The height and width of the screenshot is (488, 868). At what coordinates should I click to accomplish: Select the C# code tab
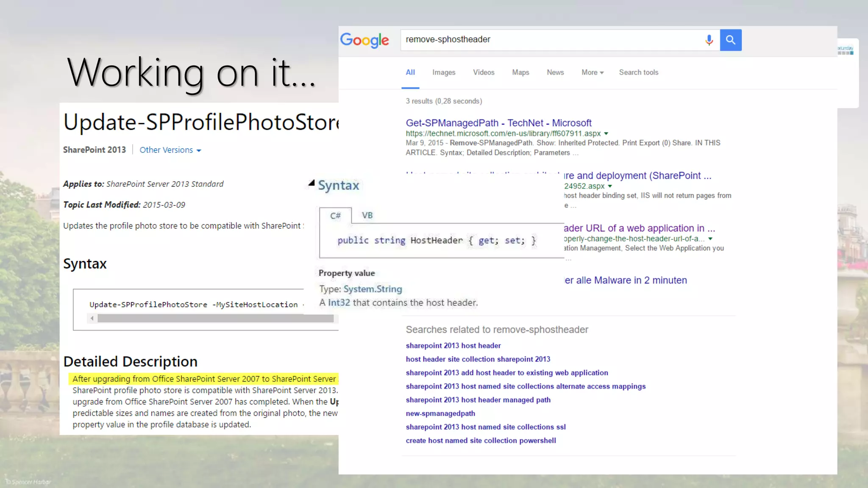pyautogui.click(x=335, y=216)
